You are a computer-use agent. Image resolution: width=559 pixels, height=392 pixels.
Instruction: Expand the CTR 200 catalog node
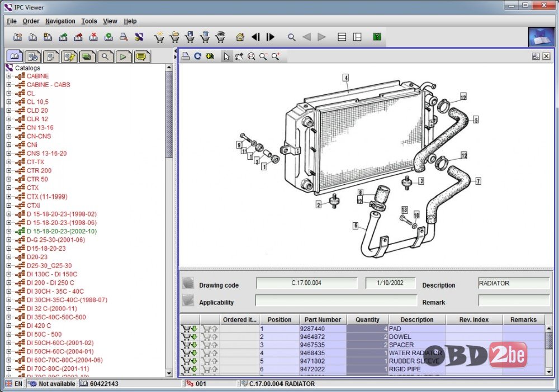[9, 170]
